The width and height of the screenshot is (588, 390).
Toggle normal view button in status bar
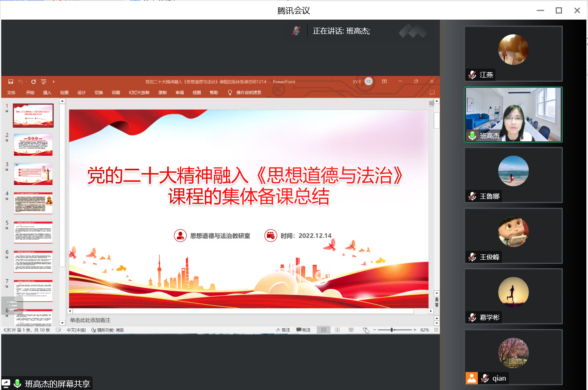pos(324,330)
